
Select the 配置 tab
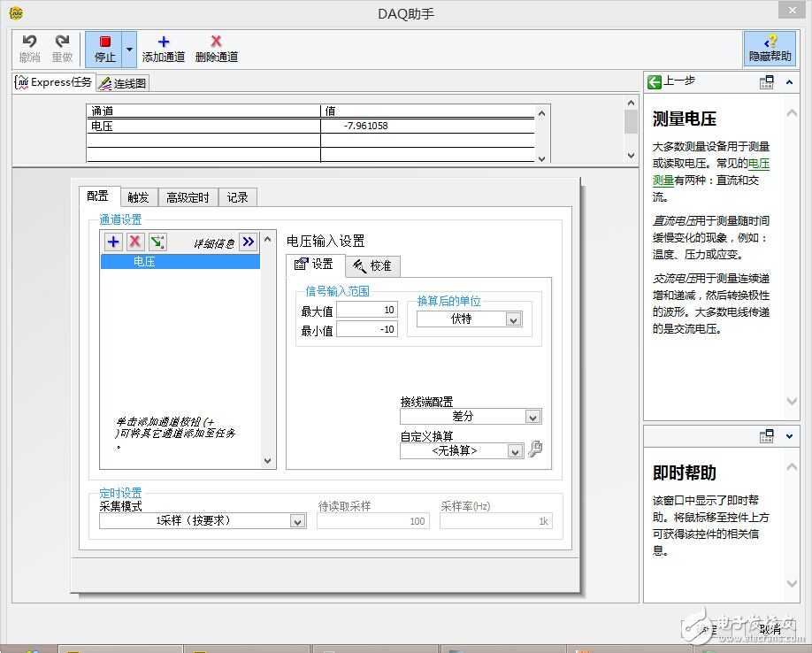[98, 196]
